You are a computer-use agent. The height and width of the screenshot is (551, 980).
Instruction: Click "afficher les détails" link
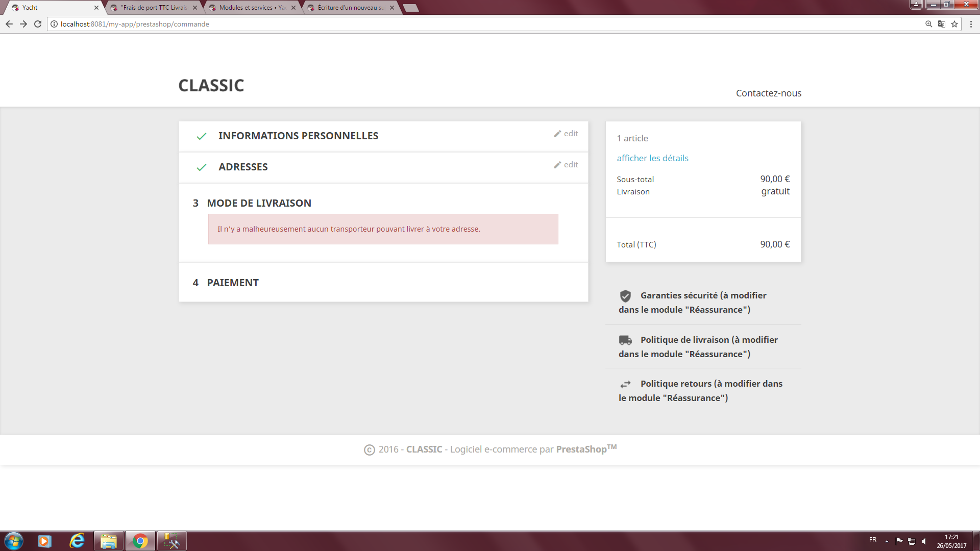tap(652, 158)
